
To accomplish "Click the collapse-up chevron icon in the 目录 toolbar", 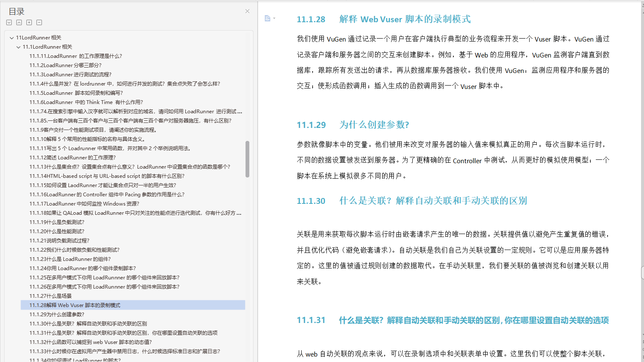I will point(19,22).
